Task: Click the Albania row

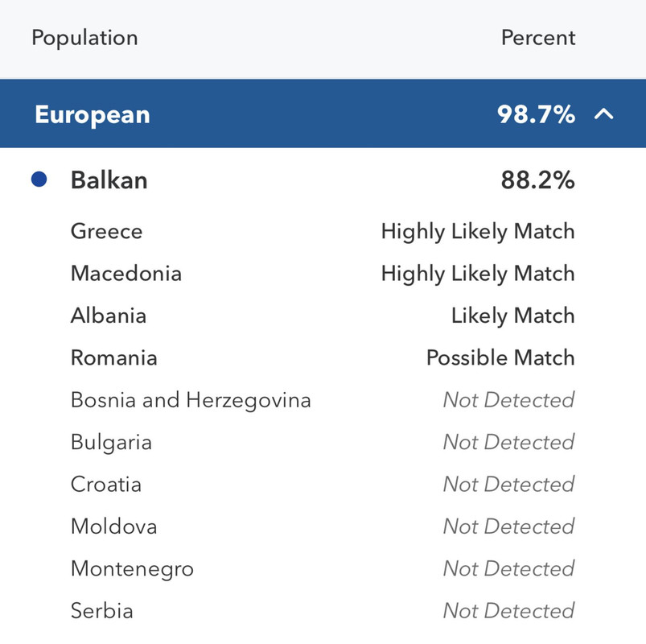Action: click(323, 316)
